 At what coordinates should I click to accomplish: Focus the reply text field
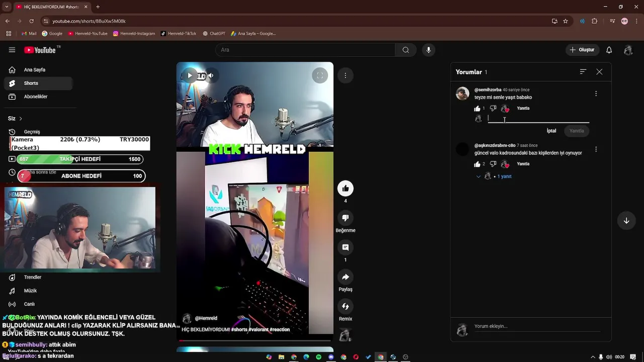click(538, 119)
